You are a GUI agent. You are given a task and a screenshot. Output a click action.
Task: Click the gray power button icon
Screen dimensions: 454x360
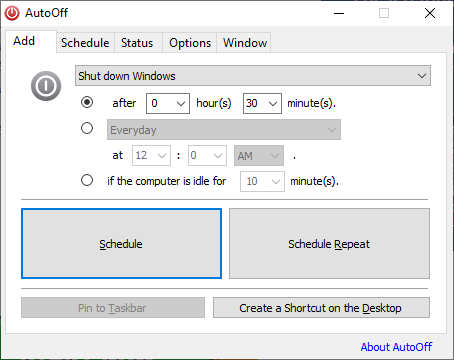point(46,86)
